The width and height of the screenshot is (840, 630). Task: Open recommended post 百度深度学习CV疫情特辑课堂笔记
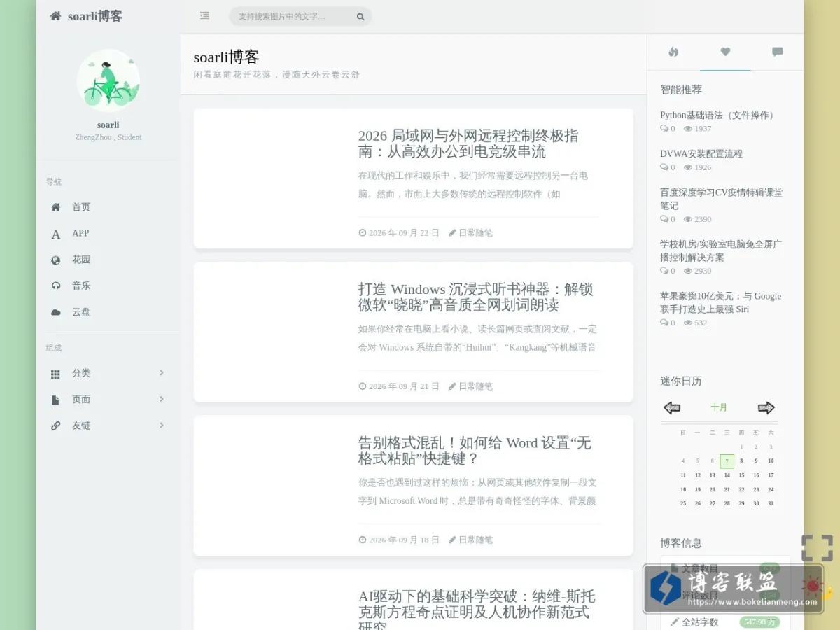click(x=722, y=199)
